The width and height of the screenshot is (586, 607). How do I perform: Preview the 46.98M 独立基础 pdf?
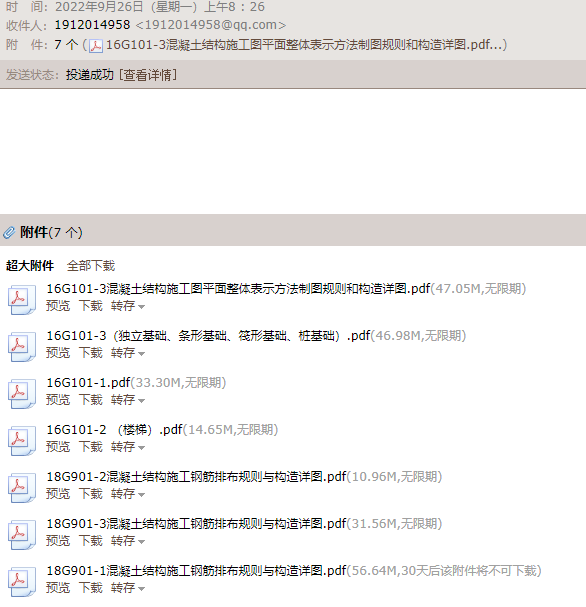(58, 353)
